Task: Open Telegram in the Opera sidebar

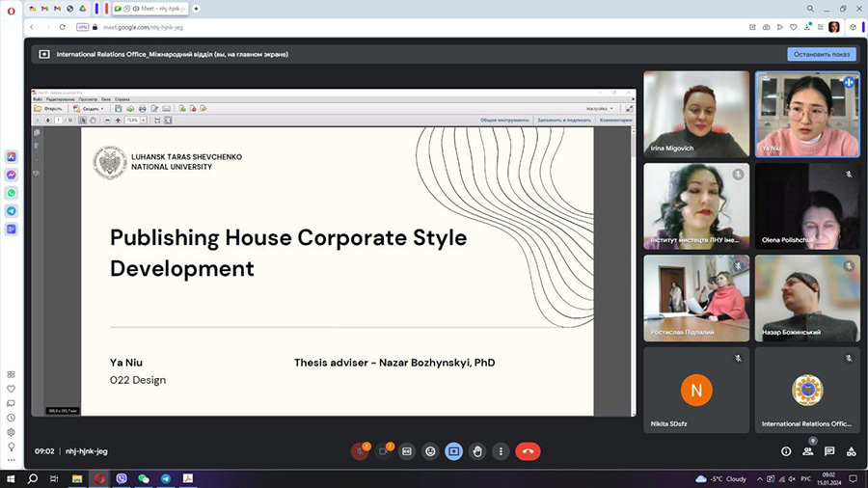Action: pos(12,210)
